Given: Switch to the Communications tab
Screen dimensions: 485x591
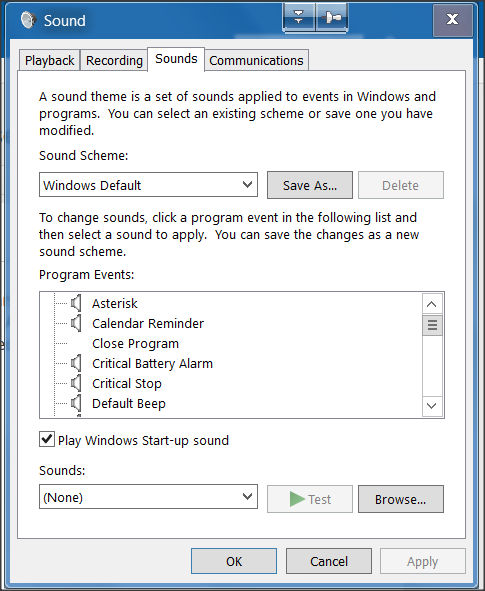Looking at the screenshot, I should (x=257, y=60).
